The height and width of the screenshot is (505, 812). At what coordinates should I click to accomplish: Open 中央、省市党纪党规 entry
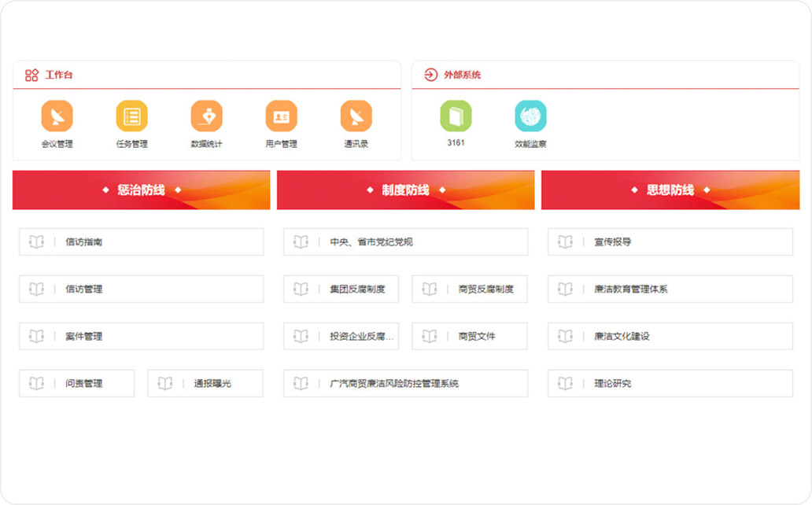click(x=405, y=242)
